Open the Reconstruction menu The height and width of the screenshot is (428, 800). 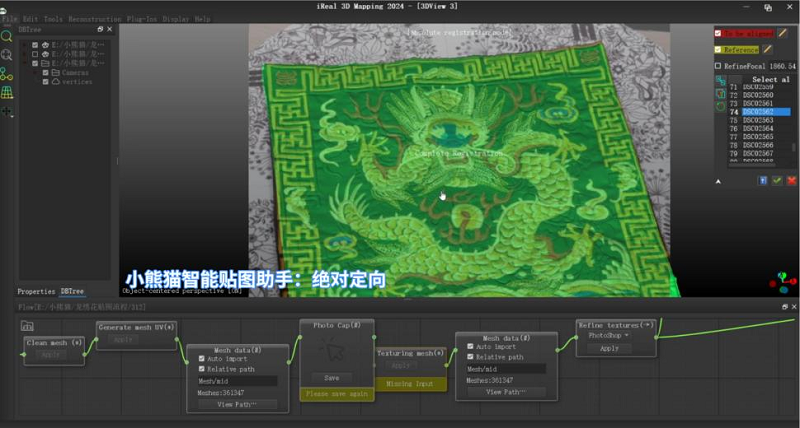(95, 19)
